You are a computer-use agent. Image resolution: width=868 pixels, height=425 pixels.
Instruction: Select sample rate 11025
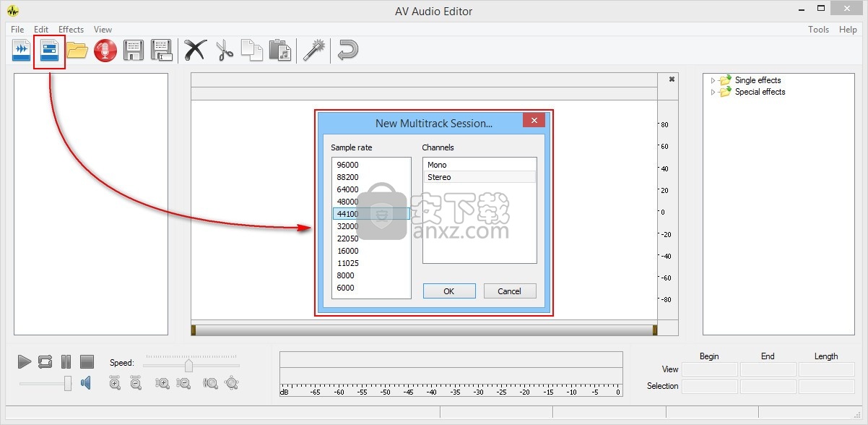point(371,263)
